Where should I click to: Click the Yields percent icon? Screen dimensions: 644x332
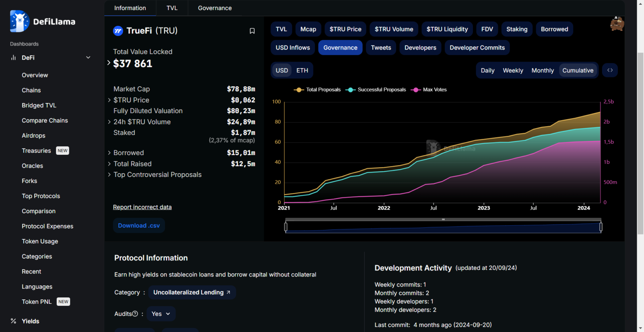click(x=13, y=321)
